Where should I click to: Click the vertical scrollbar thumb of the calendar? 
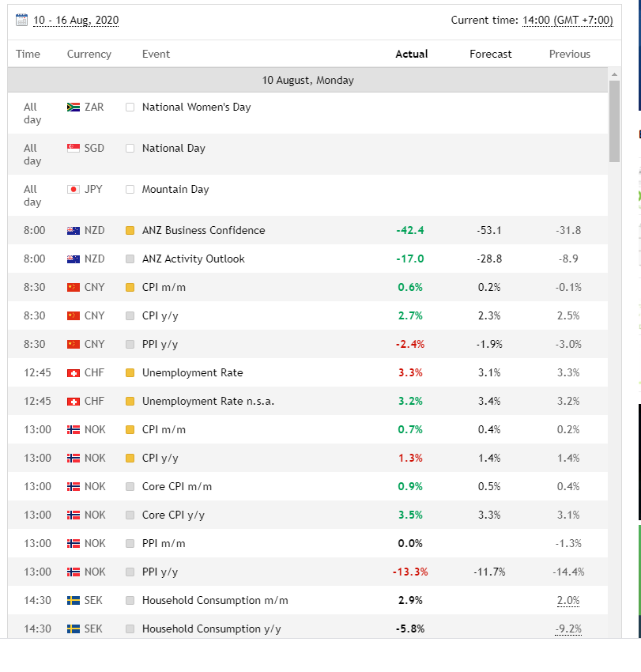[x=614, y=120]
